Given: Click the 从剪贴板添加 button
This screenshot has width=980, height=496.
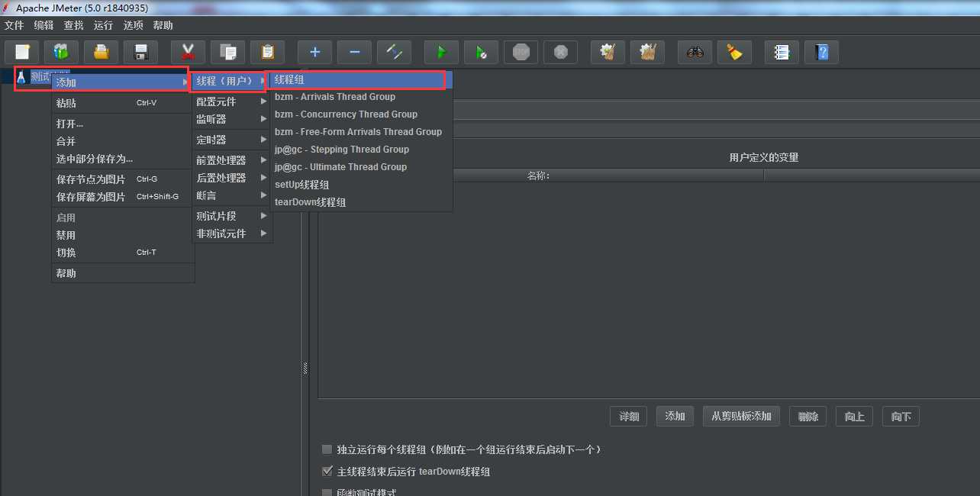Looking at the screenshot, I should (x=741, y=417).
